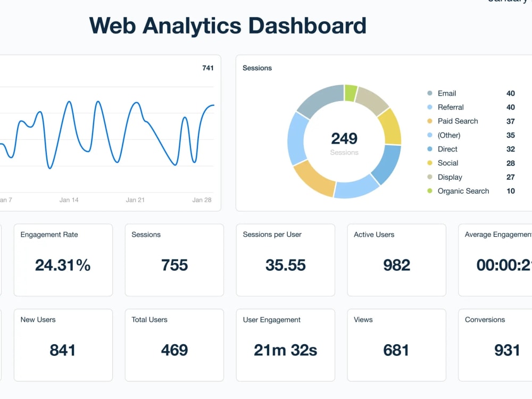Open the Total Users card
This screenshot has width=532, height=399.
click(x=174, y=345)
